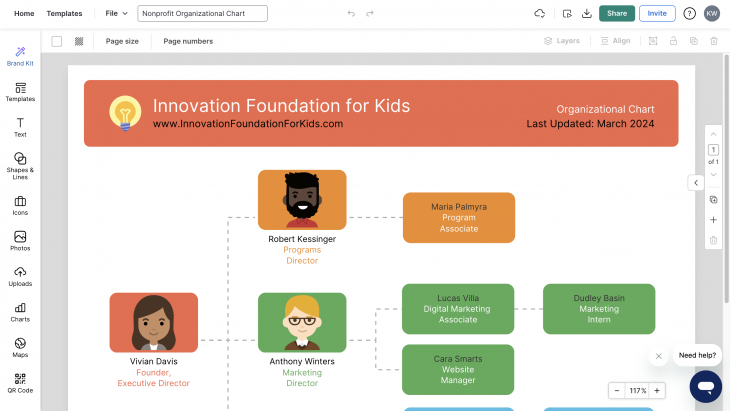
Task: Expand the collapsed right side panel arrow
Action: (x=695, y=182)
